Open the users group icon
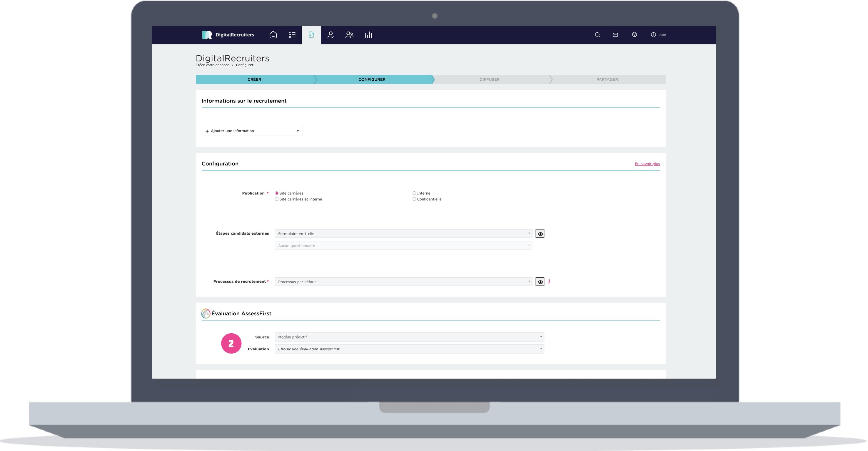Viewport: 868px width, 451px height. (349, 35)
